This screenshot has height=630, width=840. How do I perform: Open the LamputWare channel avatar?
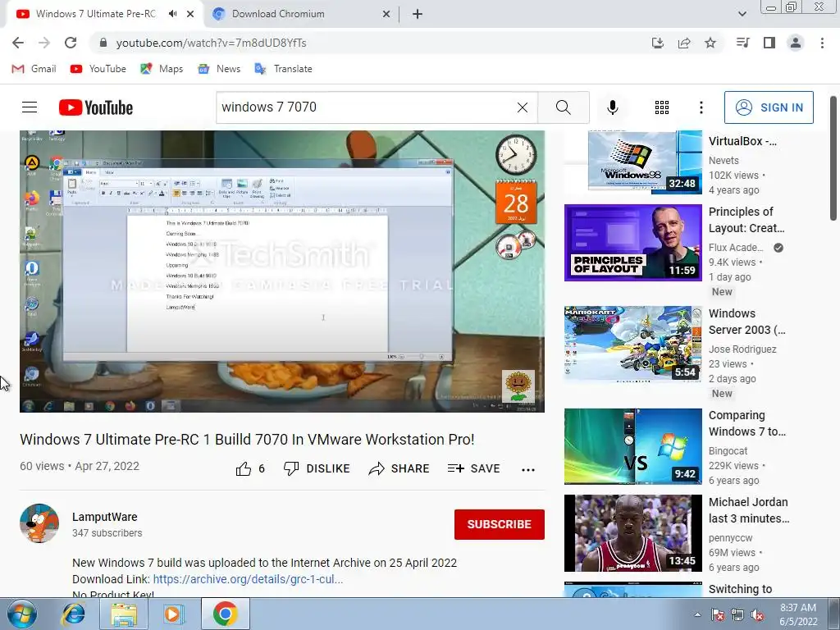click(39, 523)
